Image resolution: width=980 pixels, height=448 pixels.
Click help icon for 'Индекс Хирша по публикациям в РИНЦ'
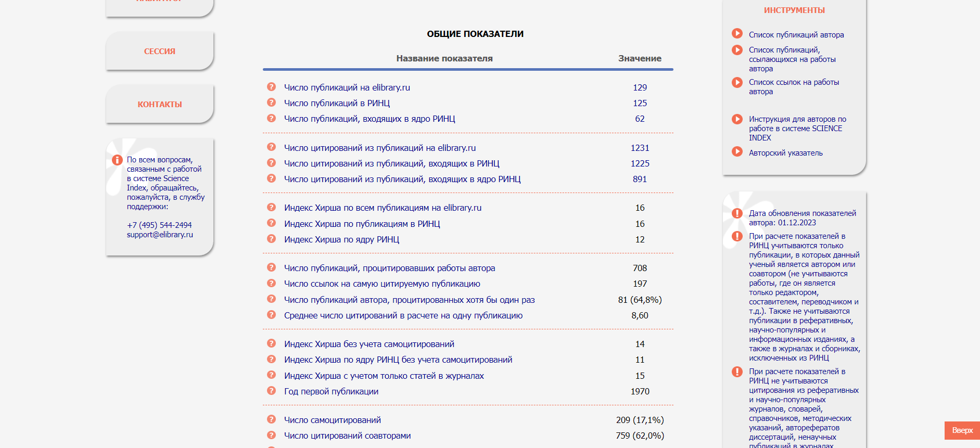click(x=271, y=223)
